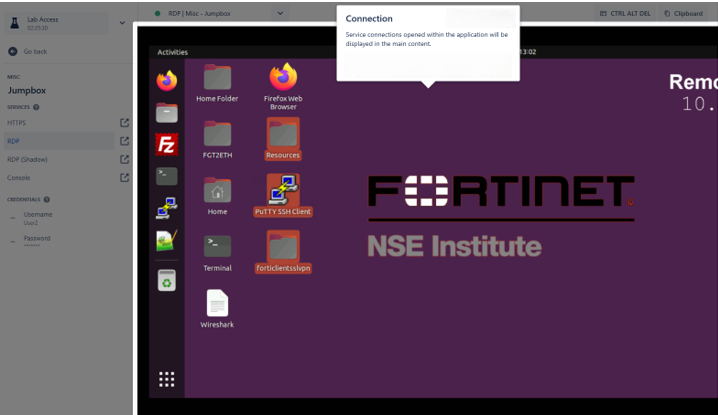Select the RDP service
The height and width of the screenshot is (415, 718).
click(x=59, y=141)
